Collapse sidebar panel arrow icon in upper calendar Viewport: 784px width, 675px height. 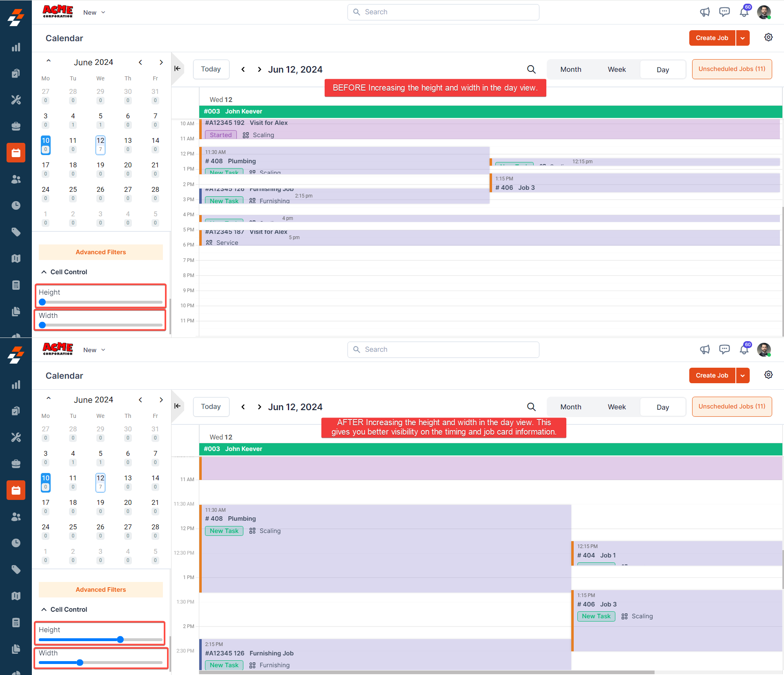click(178, 69)
